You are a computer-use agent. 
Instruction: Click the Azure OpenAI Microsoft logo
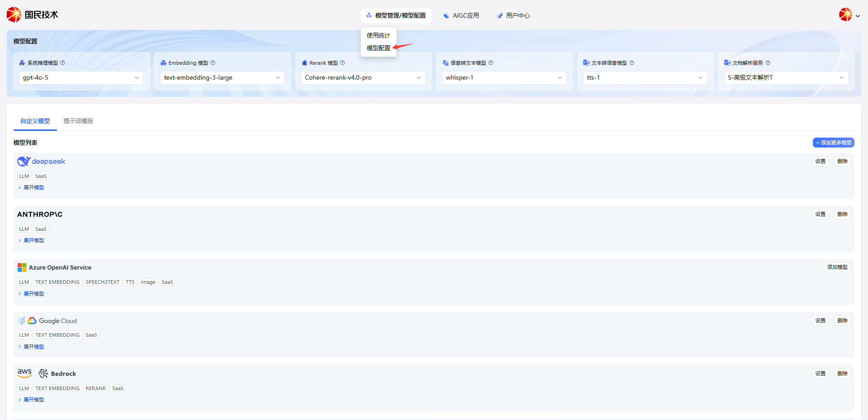[x=22, y=267]
